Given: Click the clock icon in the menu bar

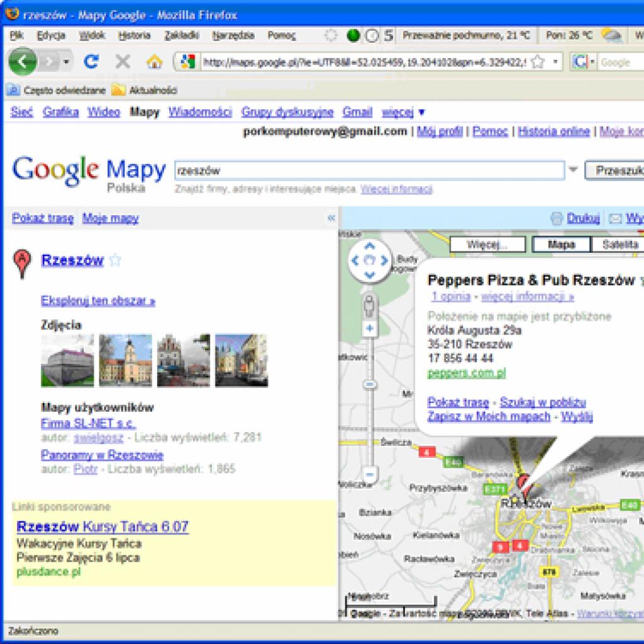Looking at the screenshot, I should click(x=372, y=35).
